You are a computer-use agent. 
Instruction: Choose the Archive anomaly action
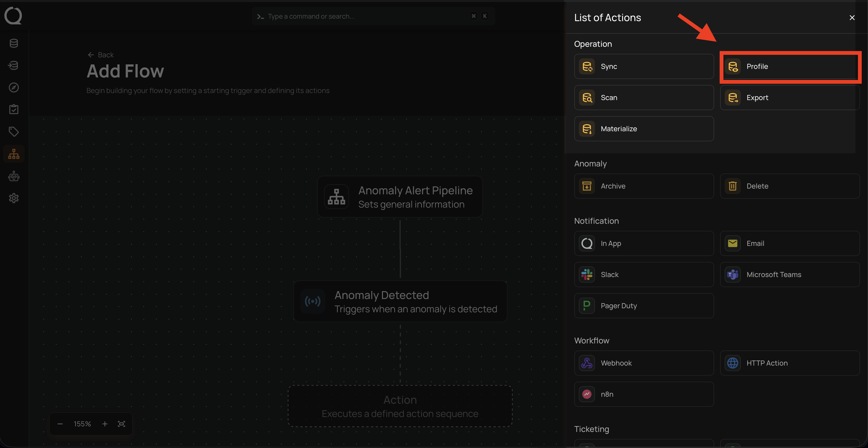[x=644, y=186]
